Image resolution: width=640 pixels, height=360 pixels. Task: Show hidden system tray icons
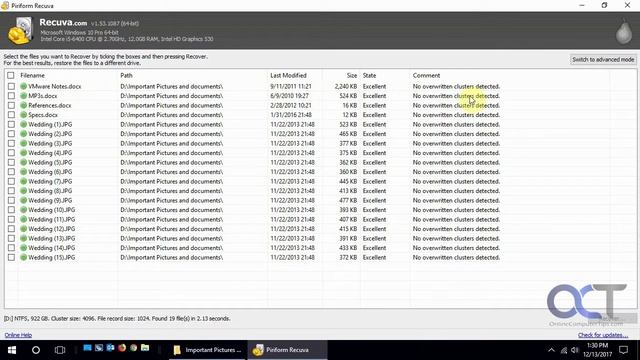[x=551, y=350]
